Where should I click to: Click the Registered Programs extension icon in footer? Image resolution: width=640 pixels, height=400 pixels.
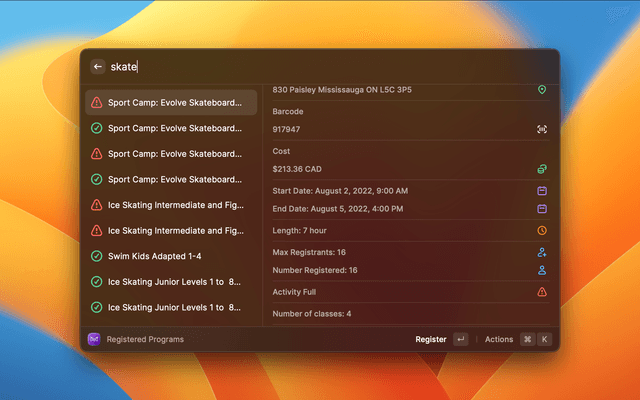click(94, 339)
